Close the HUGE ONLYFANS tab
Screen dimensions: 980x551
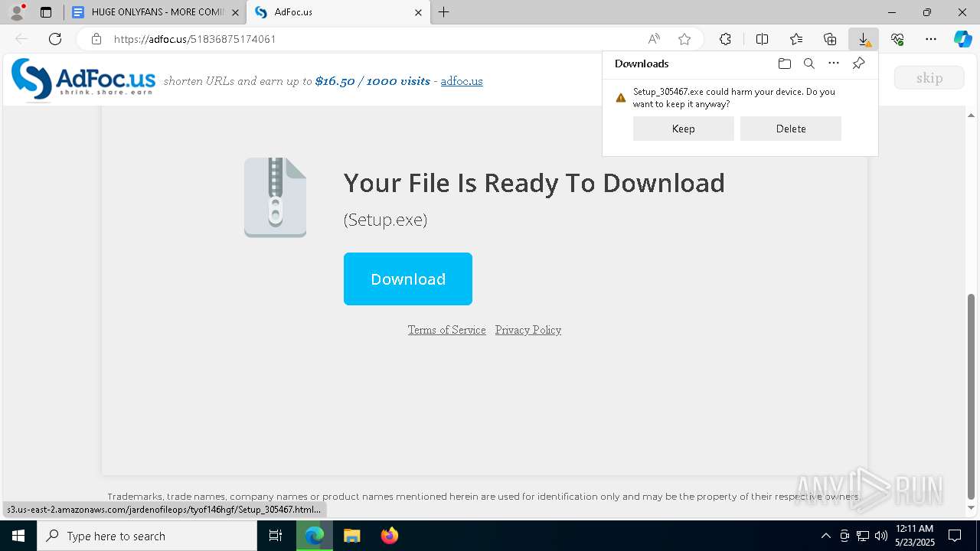pyautogui.click(x=235, y=12)
